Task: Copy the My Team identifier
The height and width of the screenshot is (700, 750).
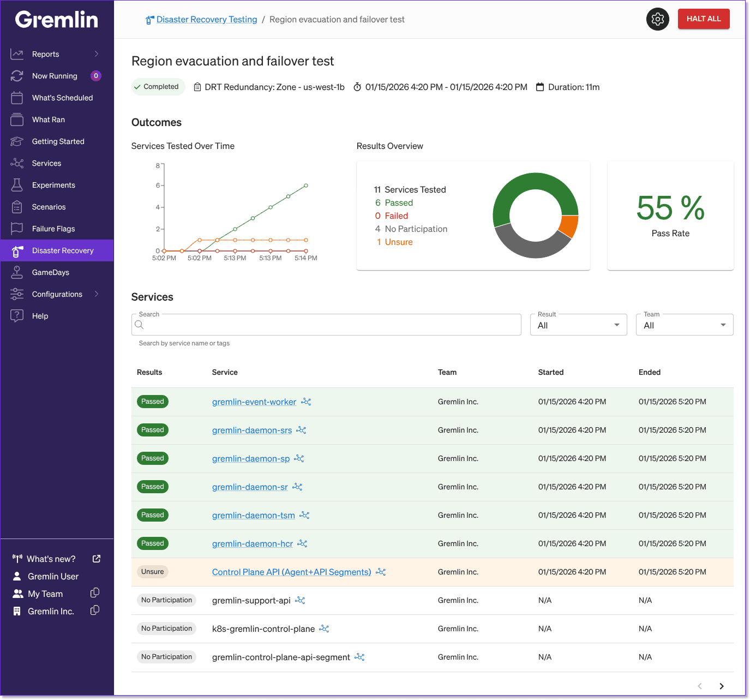Action: click(95, 593)
